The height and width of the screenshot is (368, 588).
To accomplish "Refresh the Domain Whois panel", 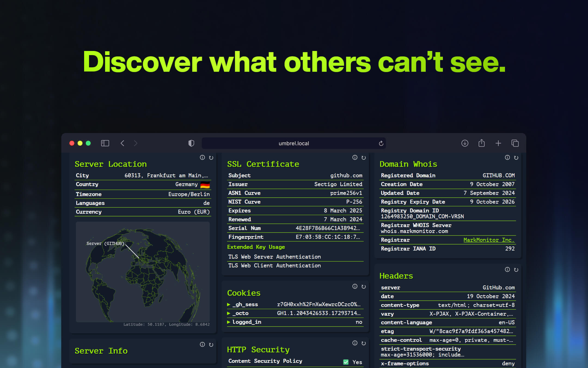I will (x=516, y=158).
